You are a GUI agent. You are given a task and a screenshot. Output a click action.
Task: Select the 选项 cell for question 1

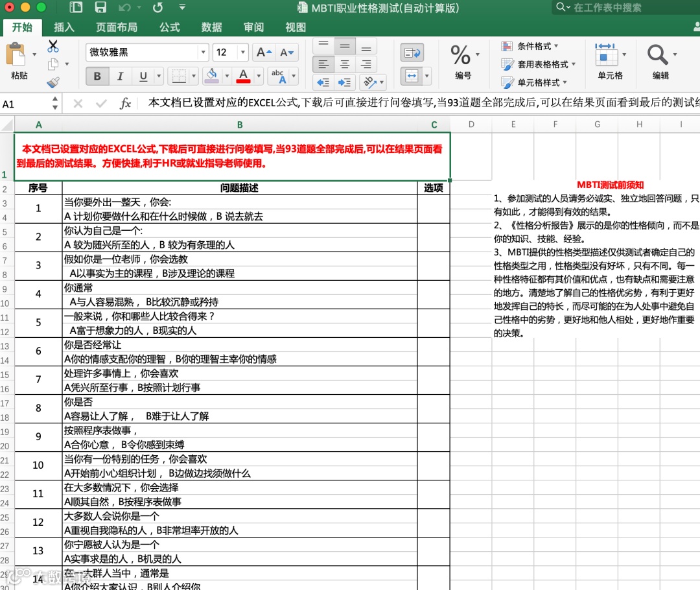point(434,209)
